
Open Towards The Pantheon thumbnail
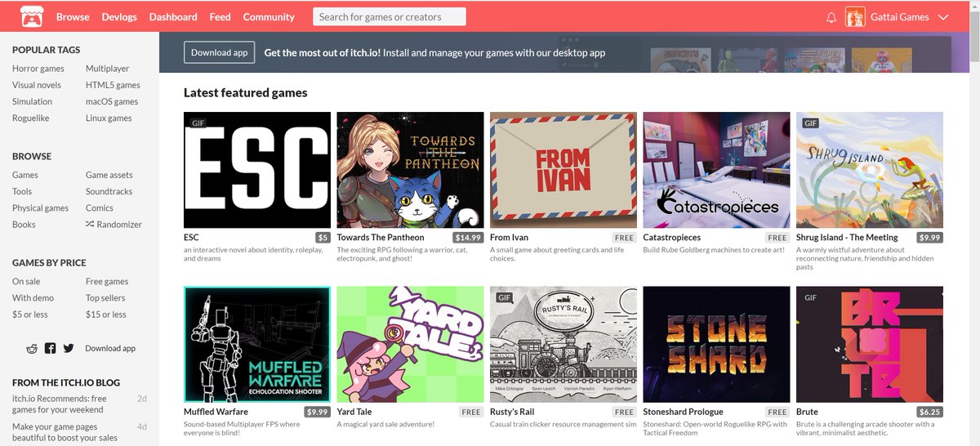[410, 170]
